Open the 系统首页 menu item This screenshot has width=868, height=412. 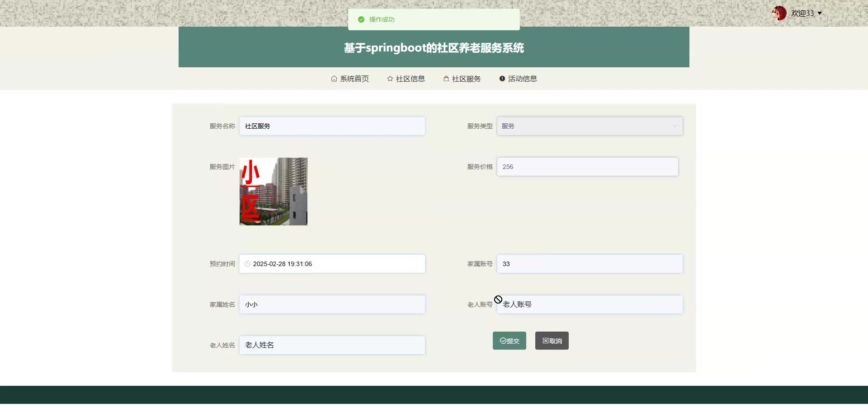[x=350, y=79]
